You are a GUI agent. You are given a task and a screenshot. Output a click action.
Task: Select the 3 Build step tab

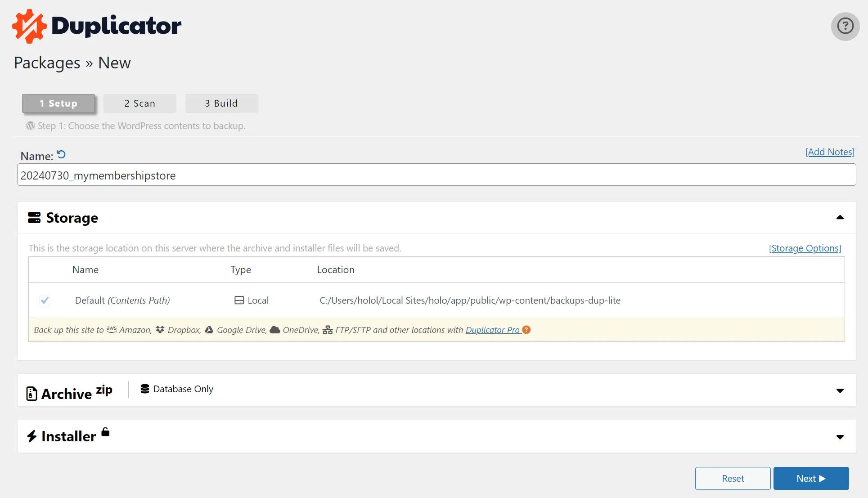click(x=221, y=103)
